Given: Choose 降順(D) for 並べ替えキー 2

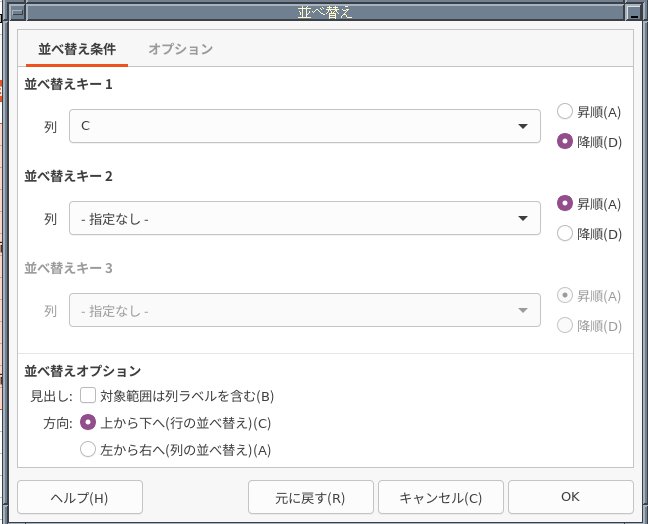Looking at the screenshot, I should pos(565,233).
